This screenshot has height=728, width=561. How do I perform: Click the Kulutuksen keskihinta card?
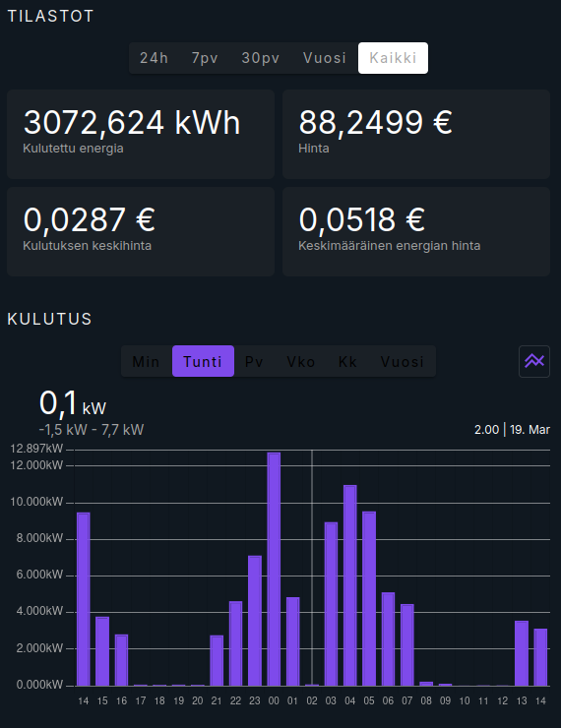(x=141, y=231)
